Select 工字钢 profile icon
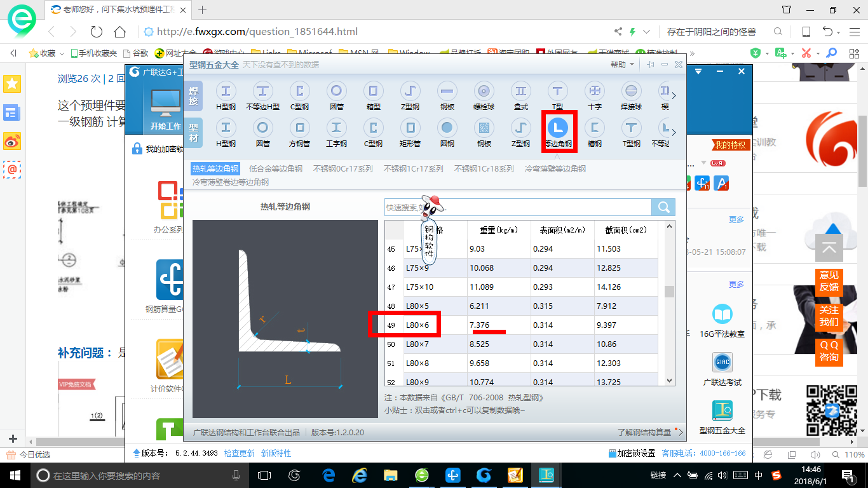This screenshot has height=488, width=868. pos(336,133)
